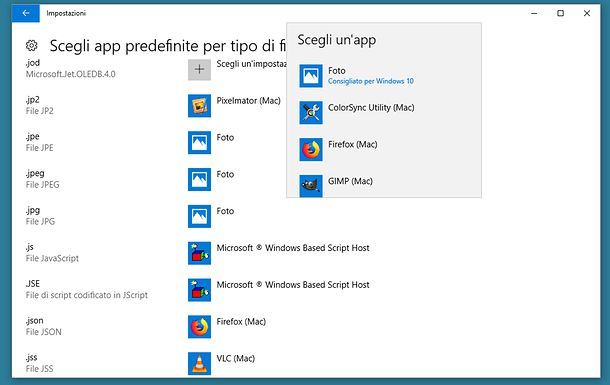Viewport: 610px width, 385px height.
Task: Click 'File JPEG' description text
Action: tap(42, 185)
